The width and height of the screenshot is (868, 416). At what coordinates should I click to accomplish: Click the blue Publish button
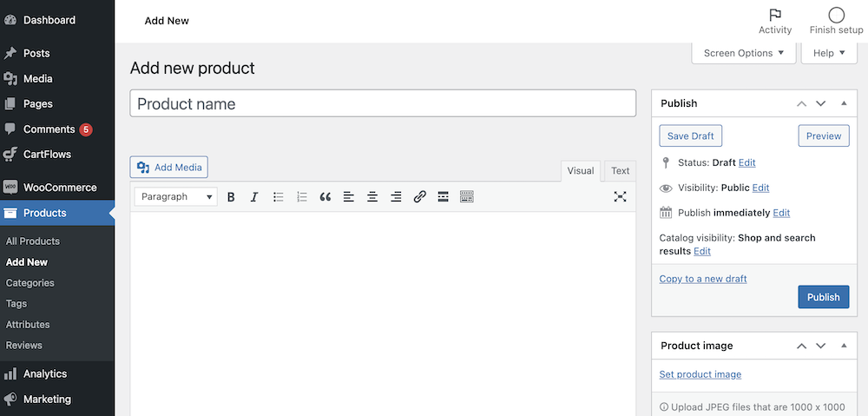click(x=823, y=297)
